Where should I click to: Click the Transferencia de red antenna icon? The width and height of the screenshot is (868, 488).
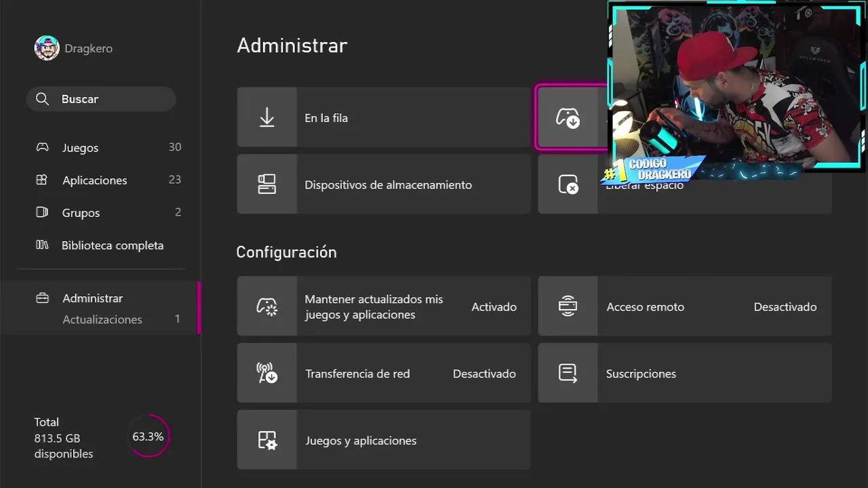click(x=267, y=373)
